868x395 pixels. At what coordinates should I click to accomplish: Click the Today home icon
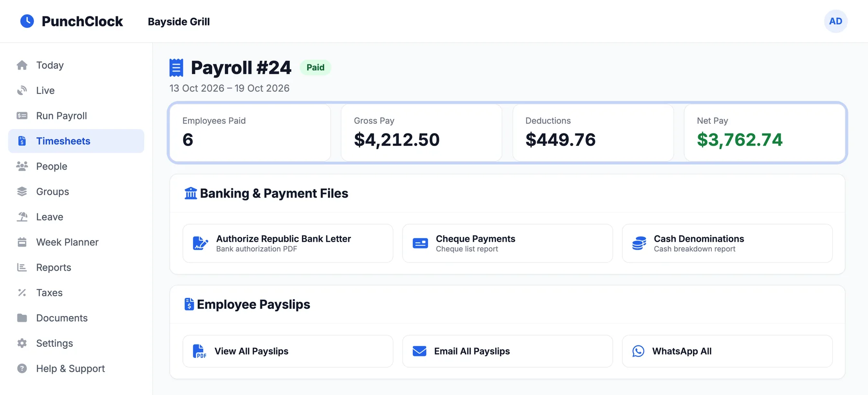[22, 65]
